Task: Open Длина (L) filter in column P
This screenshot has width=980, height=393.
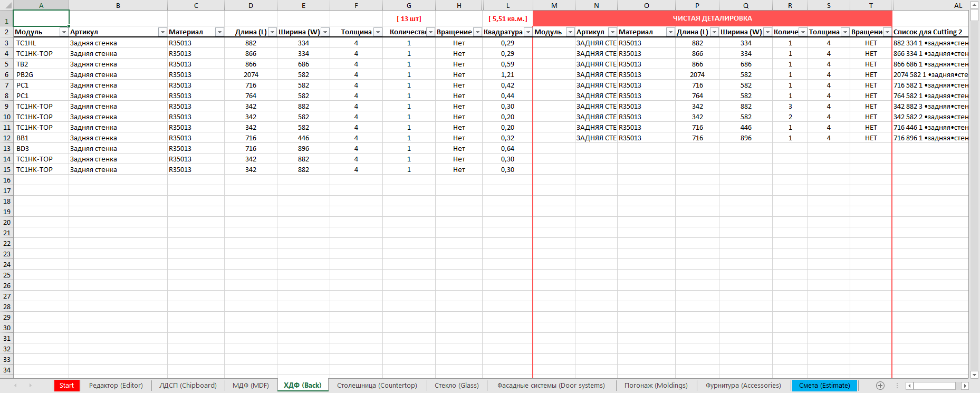Action: point(714,32)
